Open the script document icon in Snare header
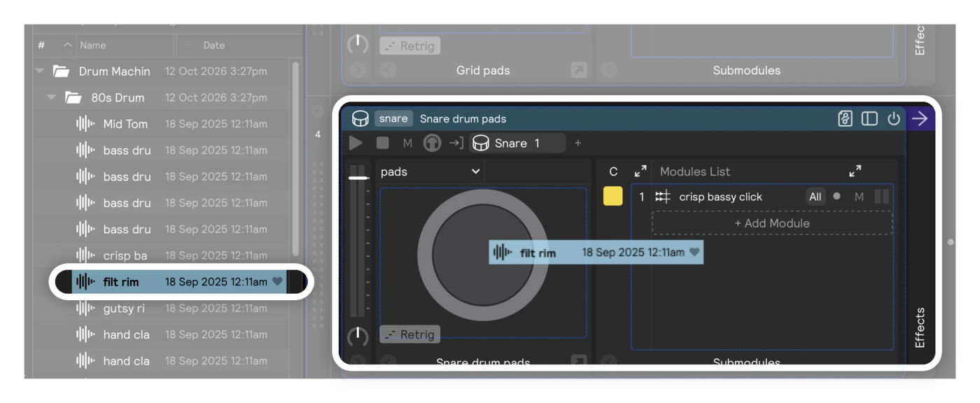This screenshot has height=403, width=980. coord(845,118)
